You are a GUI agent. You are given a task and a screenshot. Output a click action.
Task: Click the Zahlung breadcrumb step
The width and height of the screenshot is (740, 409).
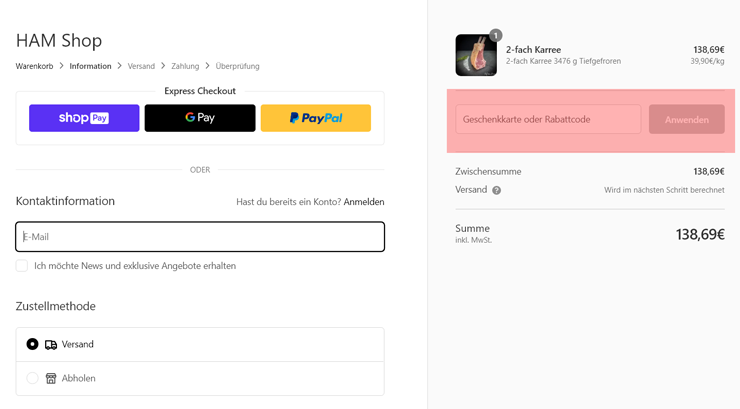[185, 66]
